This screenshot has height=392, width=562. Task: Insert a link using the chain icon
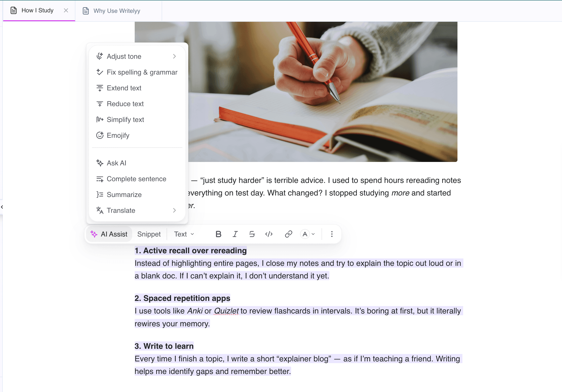click(288, 234)
